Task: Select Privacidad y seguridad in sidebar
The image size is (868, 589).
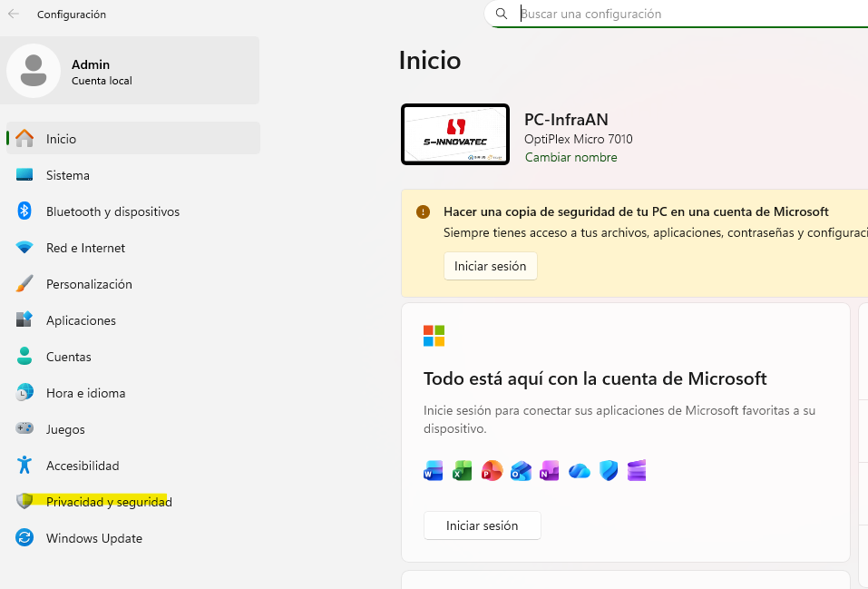Action: point(132,502)
